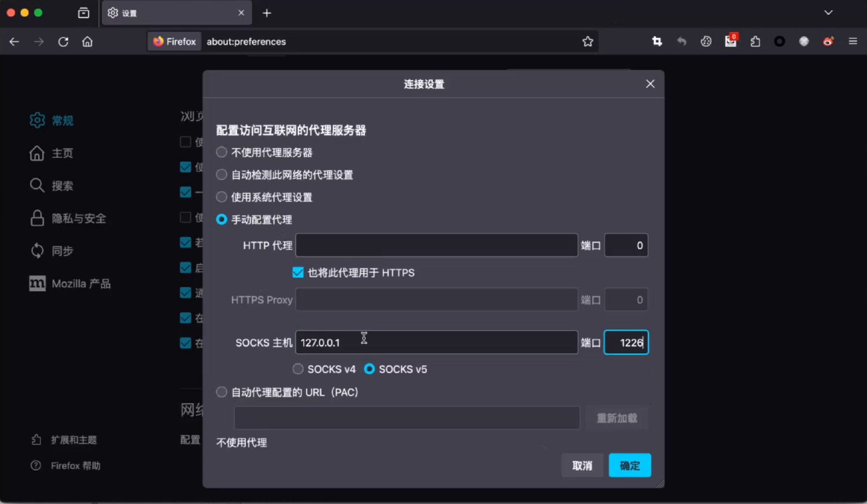Viewport: 867px width, 504px height.
Task: Open the red-badged extension icon
Action: point(731,41)
